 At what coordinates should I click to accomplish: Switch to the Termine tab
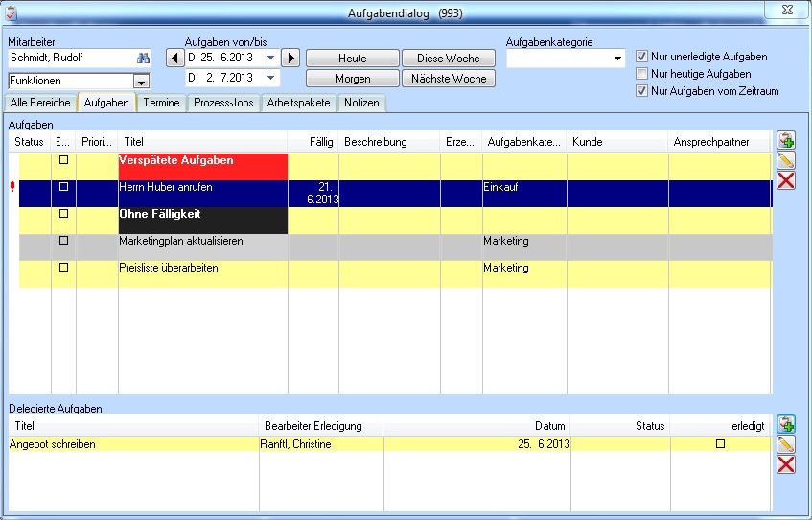pyautogui.click(x=161, y=103)
